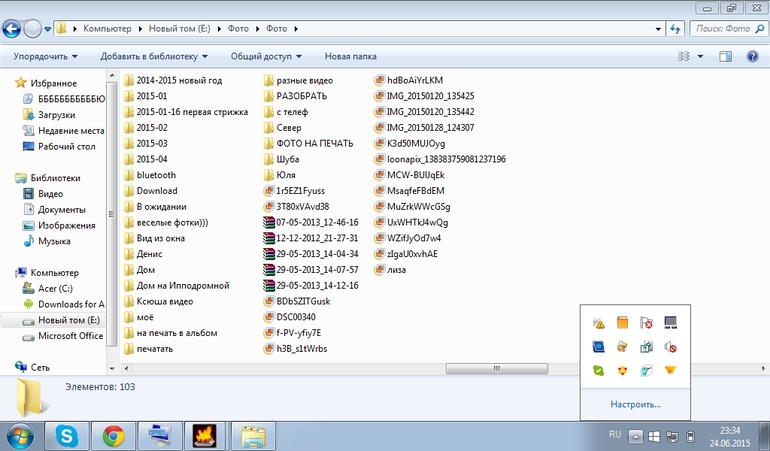Click the back navigation arrow
Screen dimensions: 770x451
[x=14, y=29]
